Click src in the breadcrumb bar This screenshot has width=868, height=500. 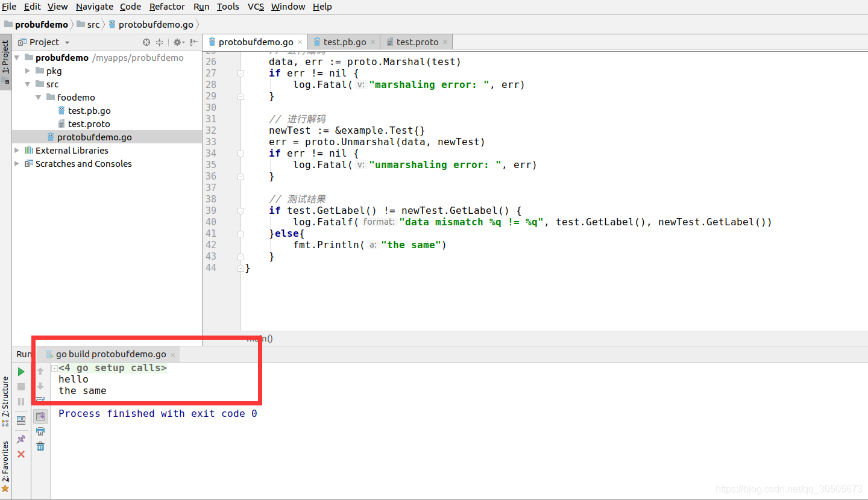tap(89, 25)
